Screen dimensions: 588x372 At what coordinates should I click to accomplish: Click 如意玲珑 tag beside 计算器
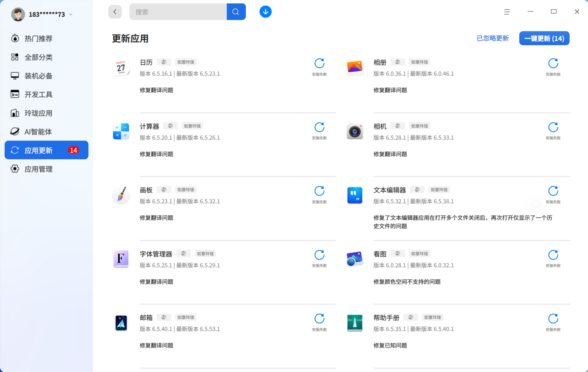(x=192, y=126)
